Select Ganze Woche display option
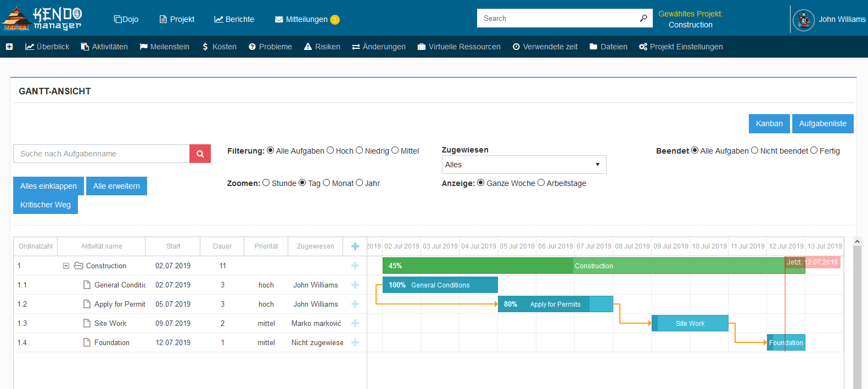This screenshot has height=389, width=868. pos(480,183)
